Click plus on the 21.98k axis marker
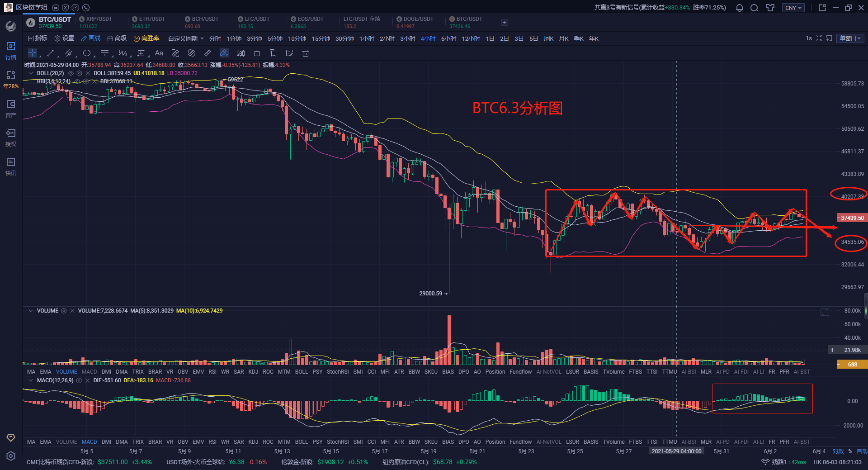 (832, 350)
